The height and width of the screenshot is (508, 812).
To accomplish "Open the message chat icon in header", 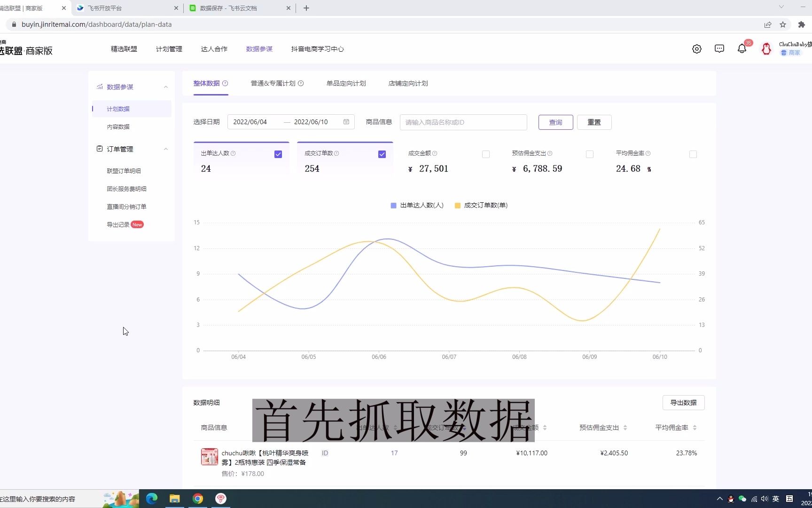I will pos(719,49).
